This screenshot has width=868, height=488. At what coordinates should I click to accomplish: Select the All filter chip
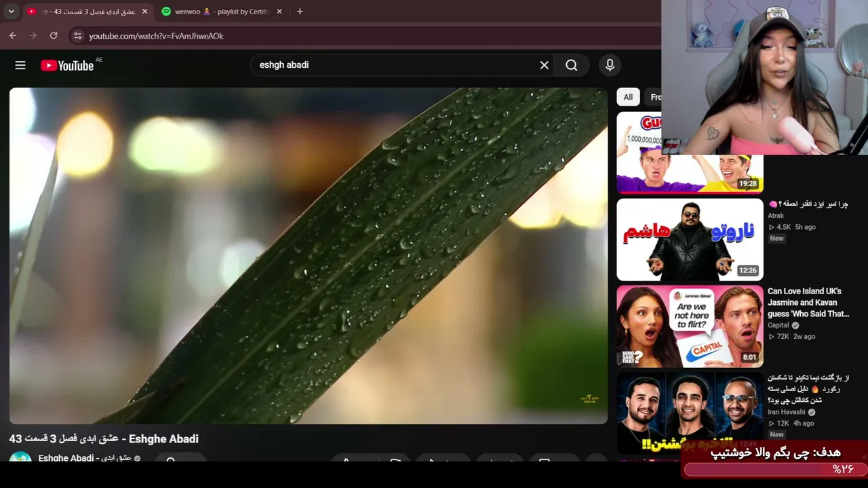pos(628,97)
